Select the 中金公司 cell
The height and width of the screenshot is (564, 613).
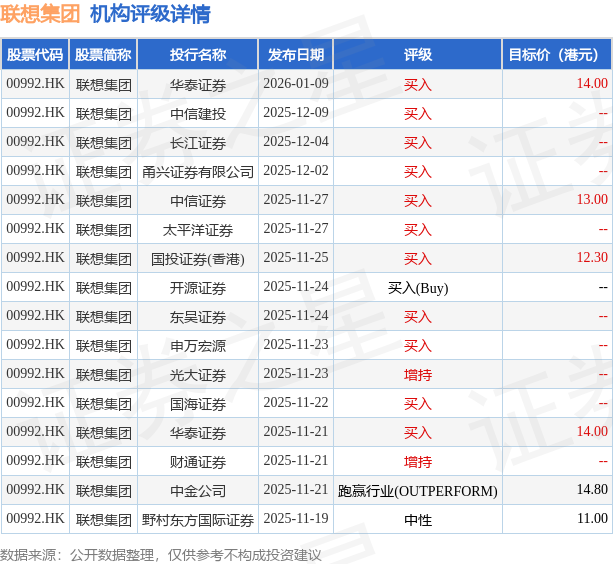(x=198, y=490)
